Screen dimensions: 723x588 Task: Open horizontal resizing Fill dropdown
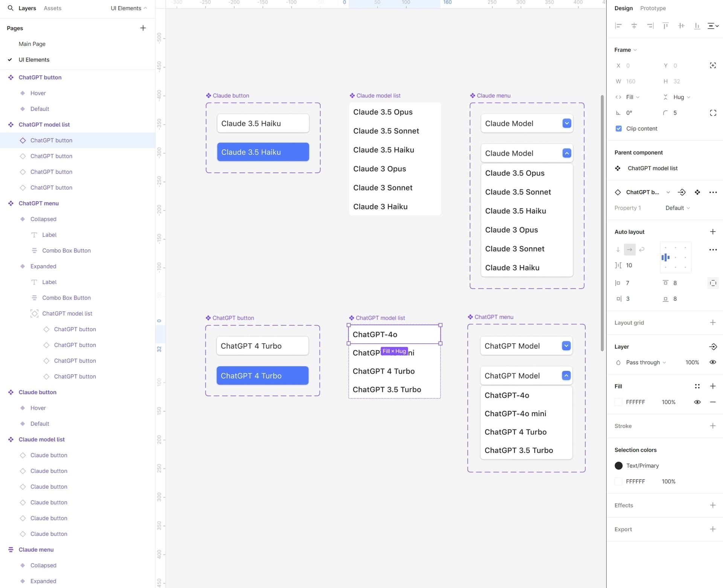click(633, 97)
